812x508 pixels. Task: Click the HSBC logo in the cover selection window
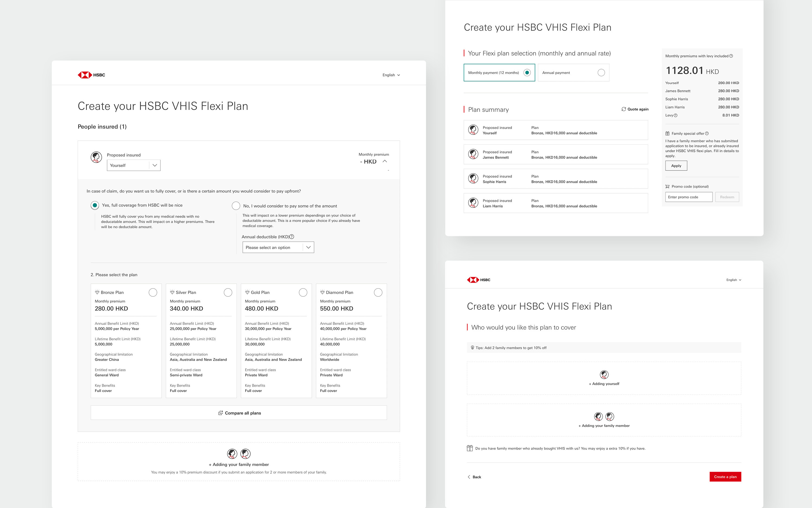tap(479, 280)
